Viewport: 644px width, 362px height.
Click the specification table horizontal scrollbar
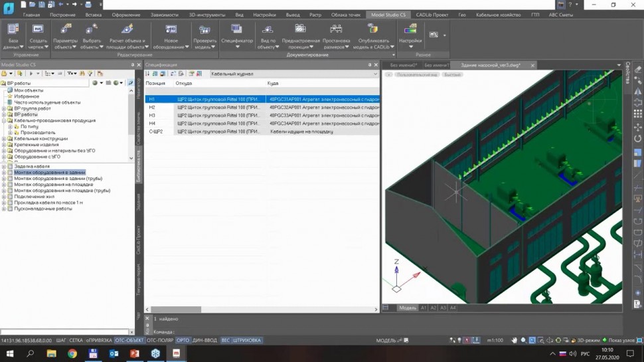[176, 310]
